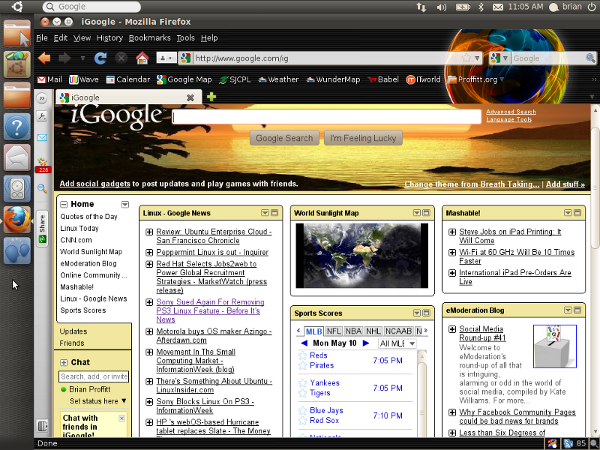Select the NFL tab in Sports Scores
The width and height of the screenshot is (600, 450).
coord(334,331)
